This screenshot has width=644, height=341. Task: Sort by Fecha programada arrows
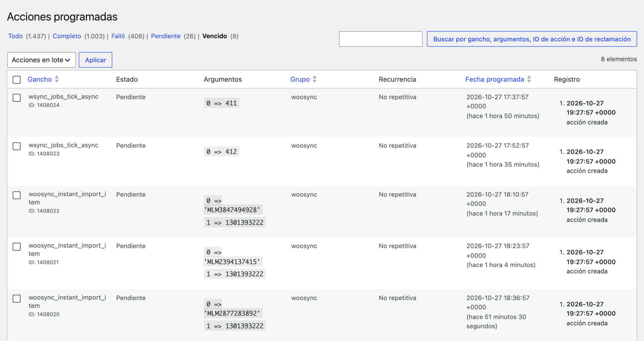[529, 79]
